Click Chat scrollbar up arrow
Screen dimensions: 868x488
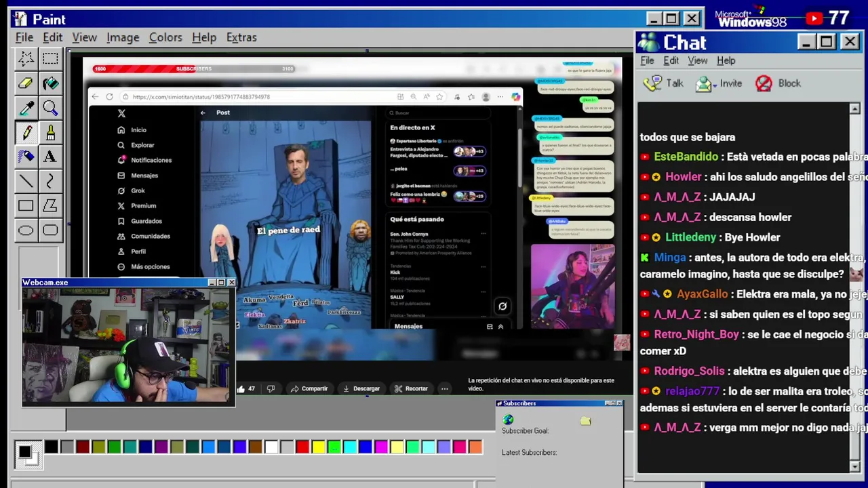point(854,109)
